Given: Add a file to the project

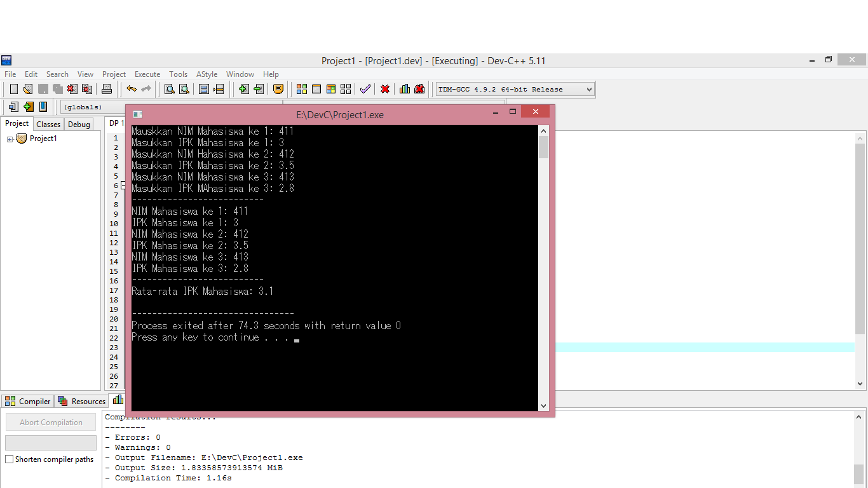Looking at the screenshot, I should 243,89.
